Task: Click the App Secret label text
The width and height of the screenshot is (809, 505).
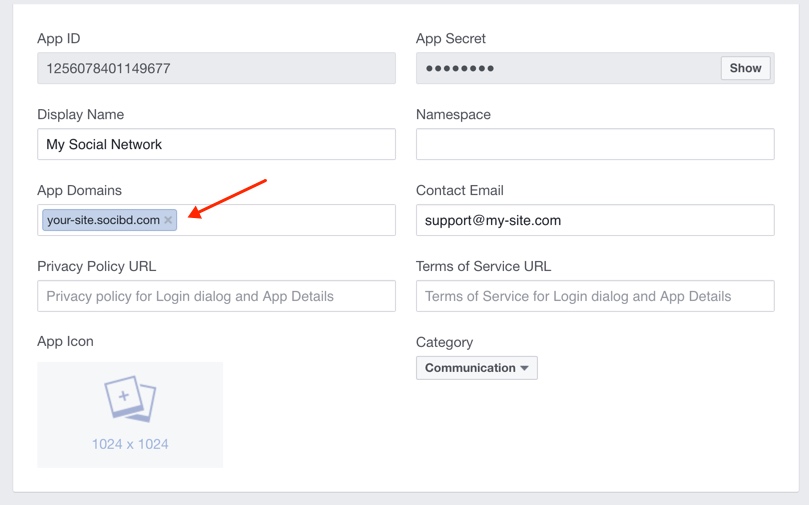Action: [450, 38]
